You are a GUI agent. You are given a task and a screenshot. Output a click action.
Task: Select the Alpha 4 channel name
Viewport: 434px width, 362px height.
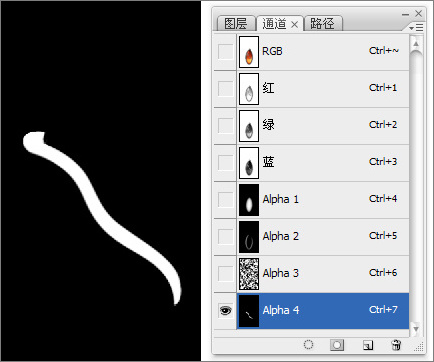pos(280,310)
